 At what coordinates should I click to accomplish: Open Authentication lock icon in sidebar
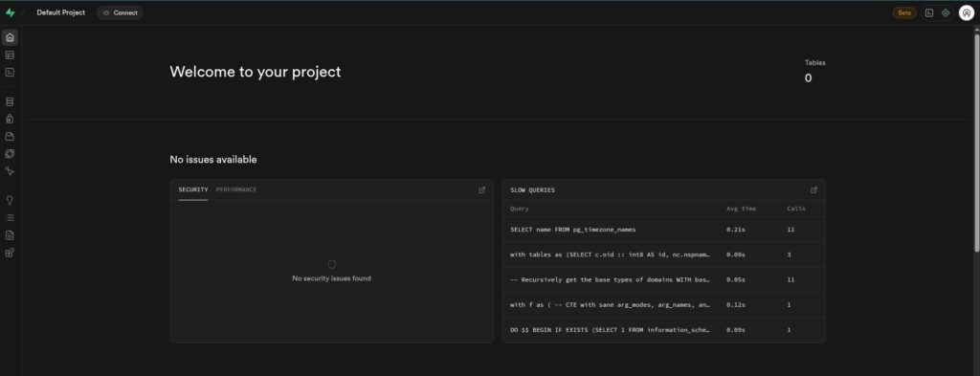click(10, 119)
